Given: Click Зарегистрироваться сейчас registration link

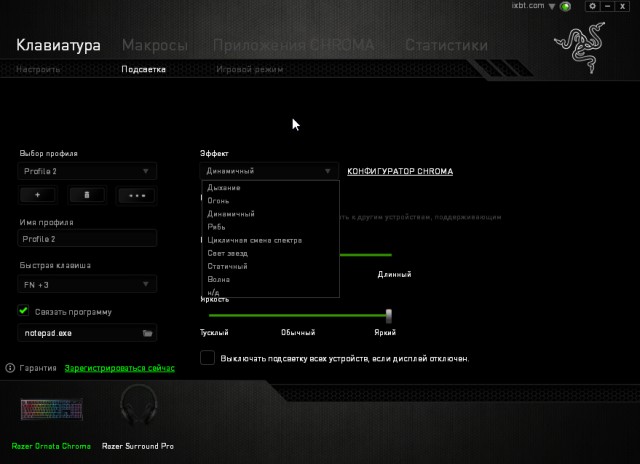Looking at the screenshot, I should click(120, 368).
